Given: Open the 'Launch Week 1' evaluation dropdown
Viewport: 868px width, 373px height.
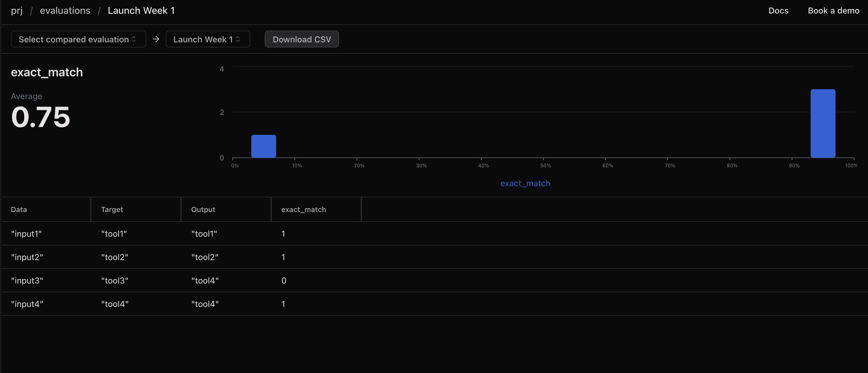Looking at the screenshot, I should pos(208,39).
